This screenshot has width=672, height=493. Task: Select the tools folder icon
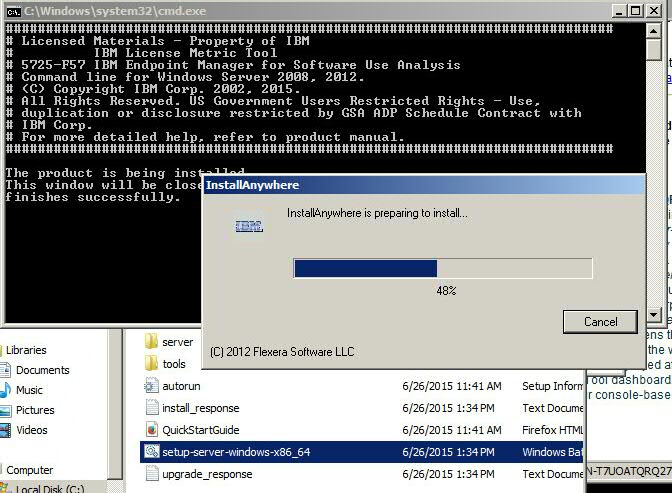[x=151, y=364]
